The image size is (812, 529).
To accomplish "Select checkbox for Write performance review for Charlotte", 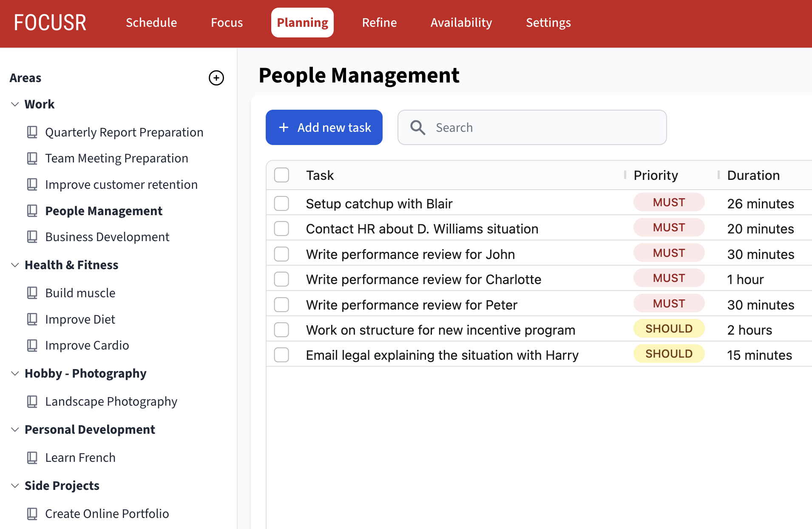I will 281,279.
